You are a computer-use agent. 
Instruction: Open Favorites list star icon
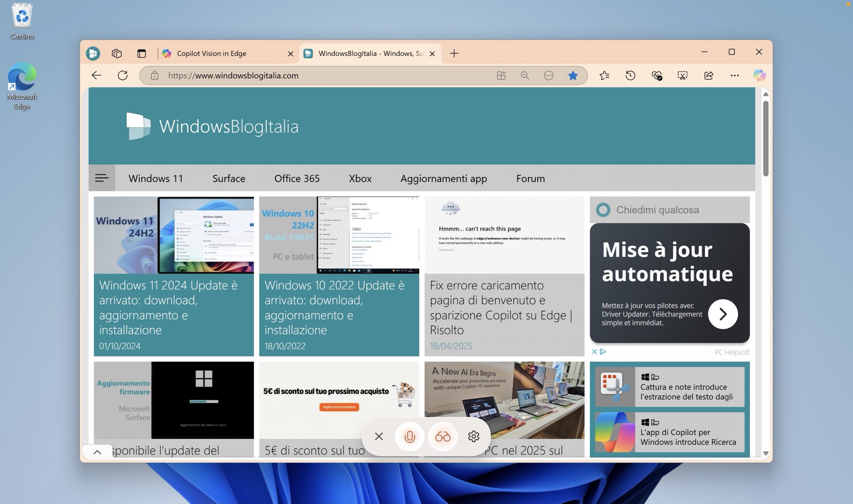(604, 75)
